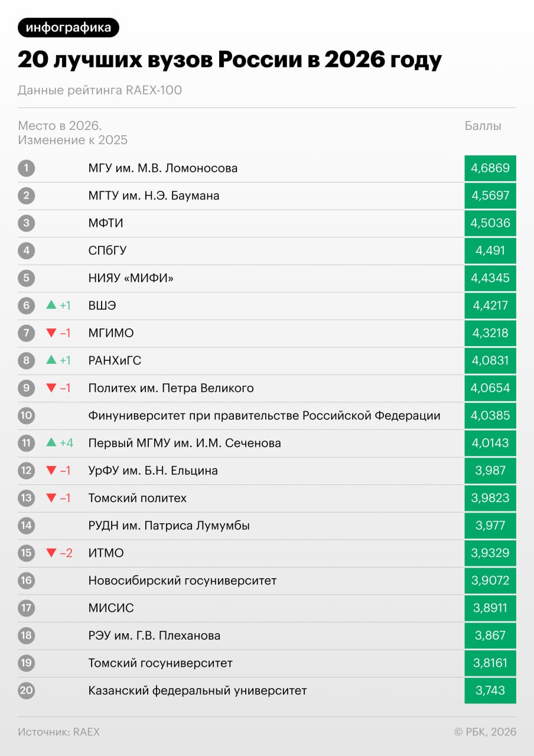Select 'МГТУ им. Н.Э. Баумана' name
The image size is (534, 756).
click(154, 195)
